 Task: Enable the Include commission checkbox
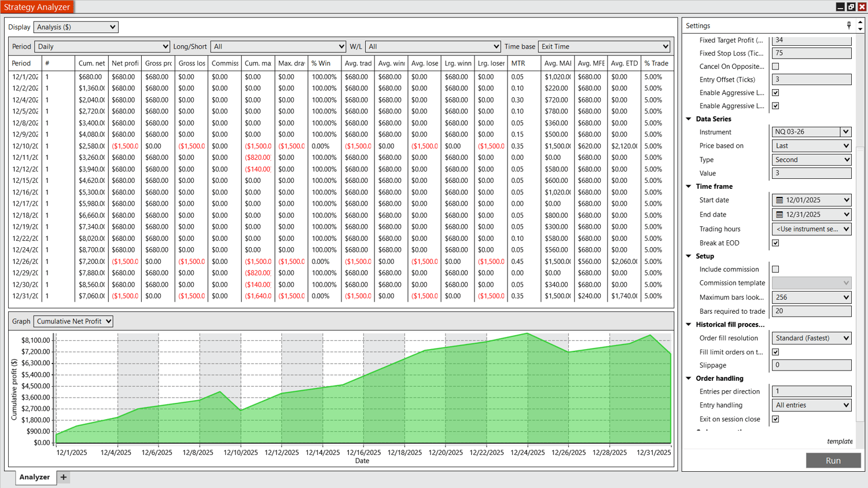[x=775, y=269]
